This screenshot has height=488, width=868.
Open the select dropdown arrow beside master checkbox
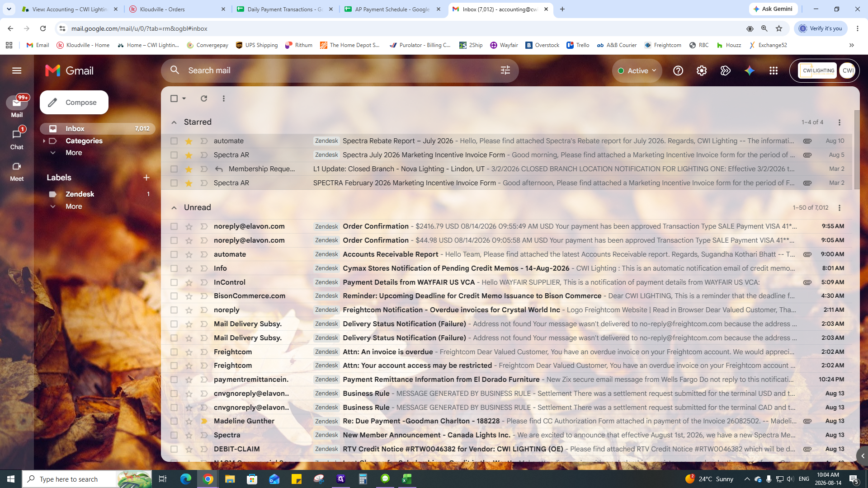click(x=184, y=99)
